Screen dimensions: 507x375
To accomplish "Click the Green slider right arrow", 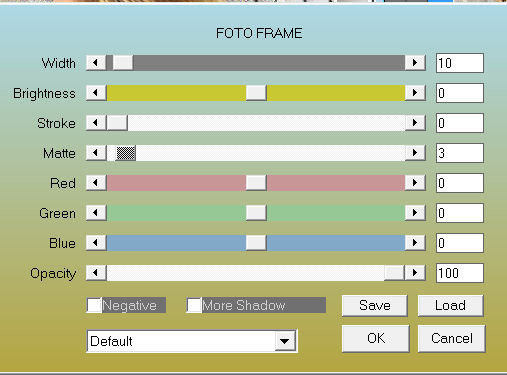I will [x=415, y=213].
